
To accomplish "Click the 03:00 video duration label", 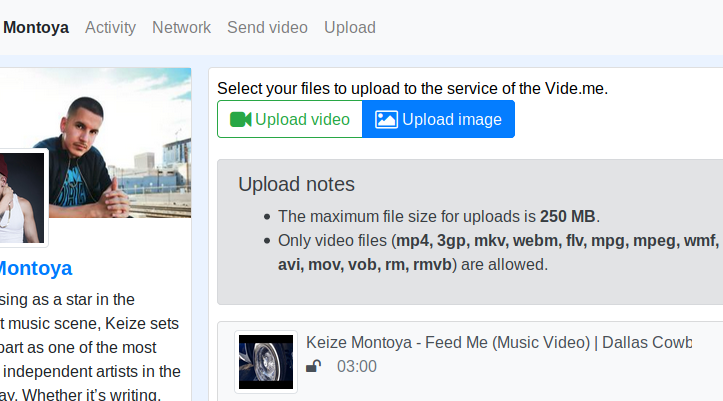I will (357, 366).
